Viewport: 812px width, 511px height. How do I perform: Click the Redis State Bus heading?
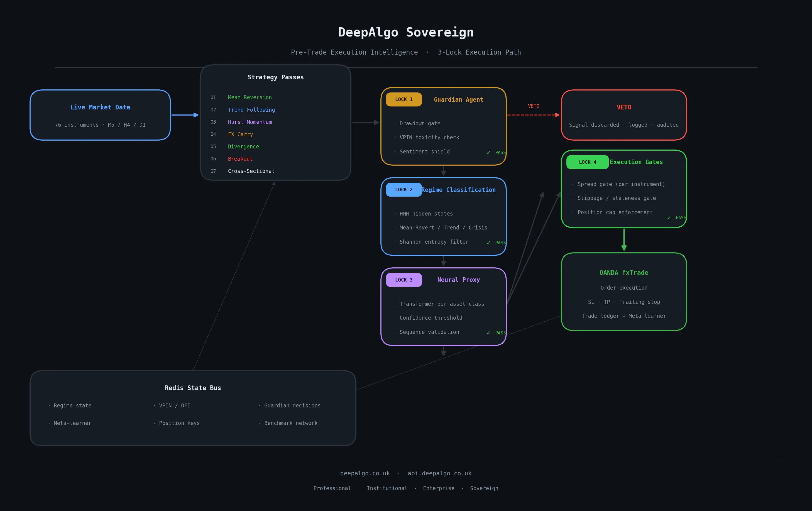coord(193,388)
